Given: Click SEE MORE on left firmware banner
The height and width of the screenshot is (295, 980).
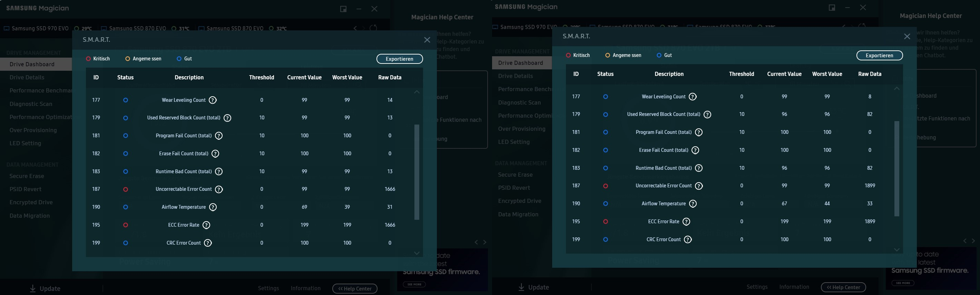Looking at the screenshot, I should coord(414,284).
